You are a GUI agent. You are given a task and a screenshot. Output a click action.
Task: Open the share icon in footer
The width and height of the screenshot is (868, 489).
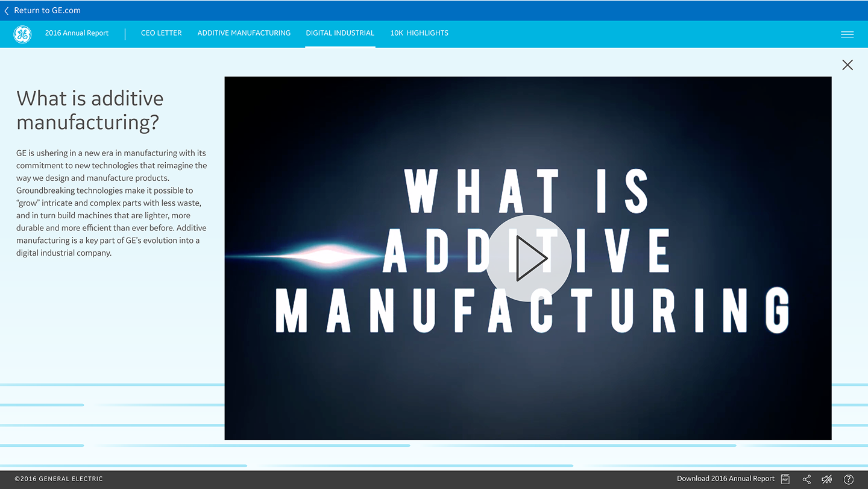[807, 479]
